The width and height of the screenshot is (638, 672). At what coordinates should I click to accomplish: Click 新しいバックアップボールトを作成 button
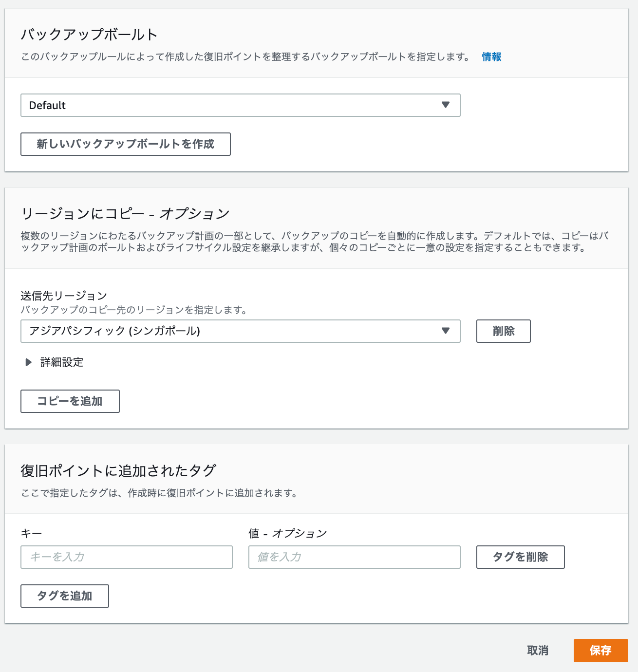coord(125,144)
